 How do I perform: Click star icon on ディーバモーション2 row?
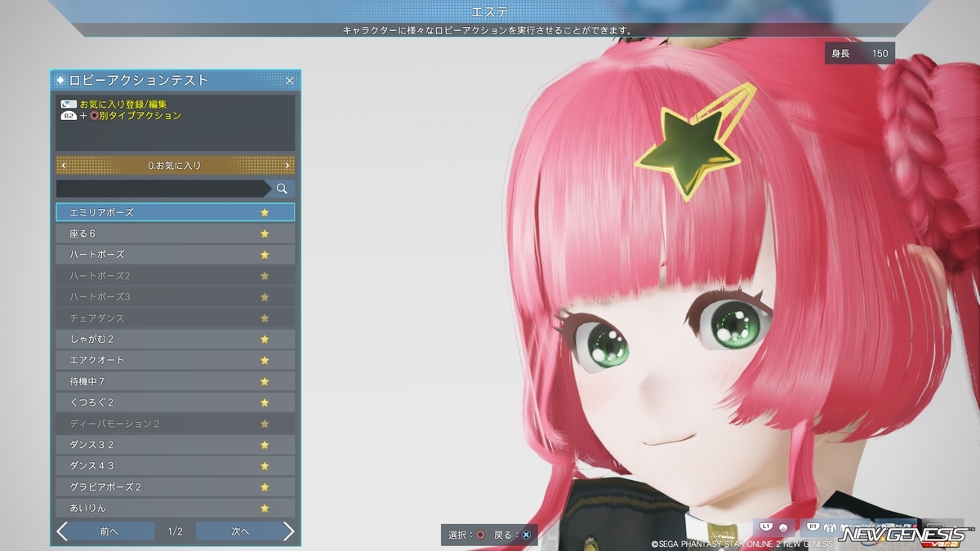coord(265,424)
